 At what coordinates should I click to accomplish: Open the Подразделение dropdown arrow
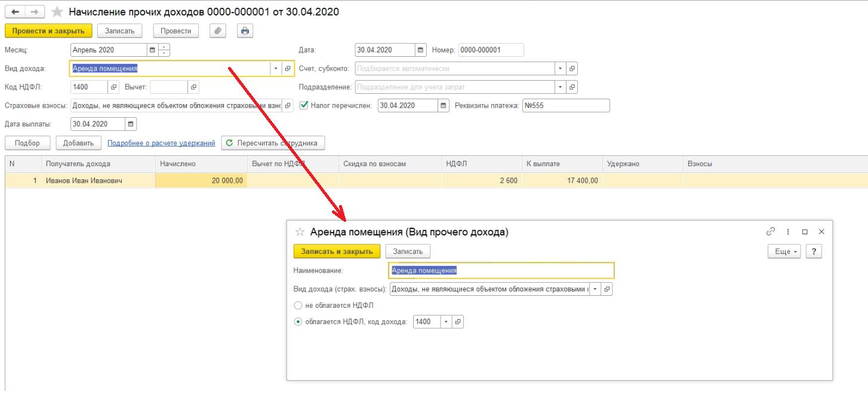click(x=560, y=87)
